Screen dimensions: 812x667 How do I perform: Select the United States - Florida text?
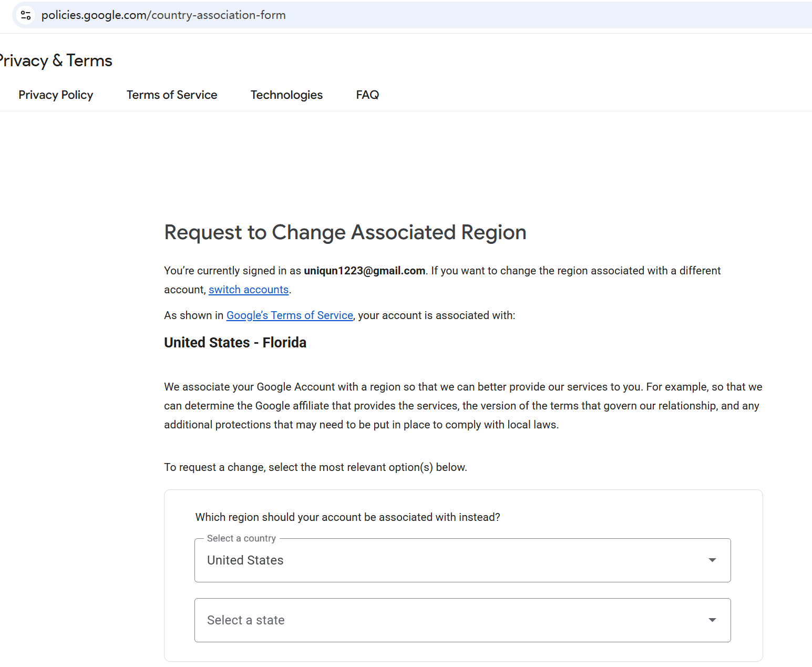pyautogui.click(x=235, y=343)
